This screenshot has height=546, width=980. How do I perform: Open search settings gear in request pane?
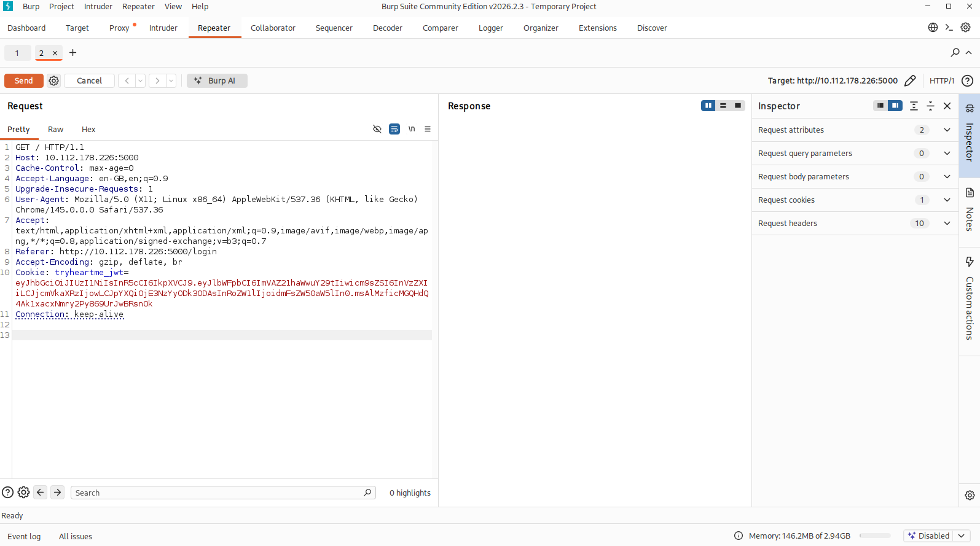(x=23, y=492)
